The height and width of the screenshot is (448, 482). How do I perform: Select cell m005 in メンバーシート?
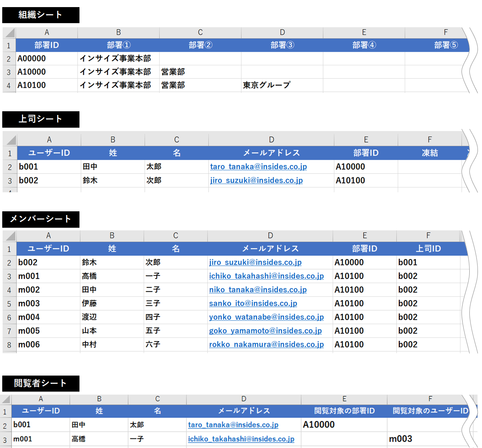click(x=48, y=331)
